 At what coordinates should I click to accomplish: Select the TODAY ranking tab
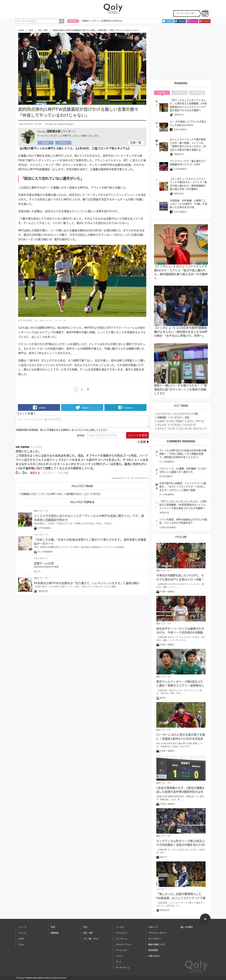162,93
